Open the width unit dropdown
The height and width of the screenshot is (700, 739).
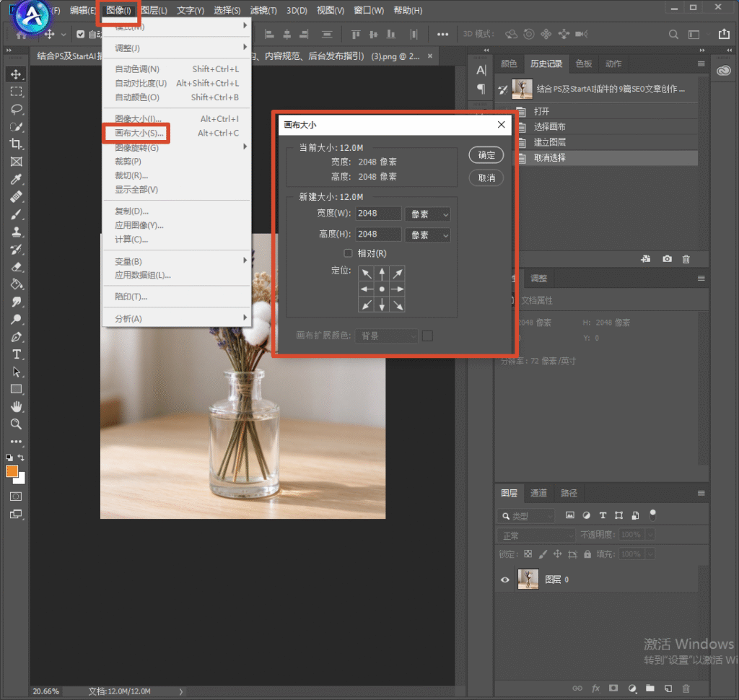click(x=428, y=214)
